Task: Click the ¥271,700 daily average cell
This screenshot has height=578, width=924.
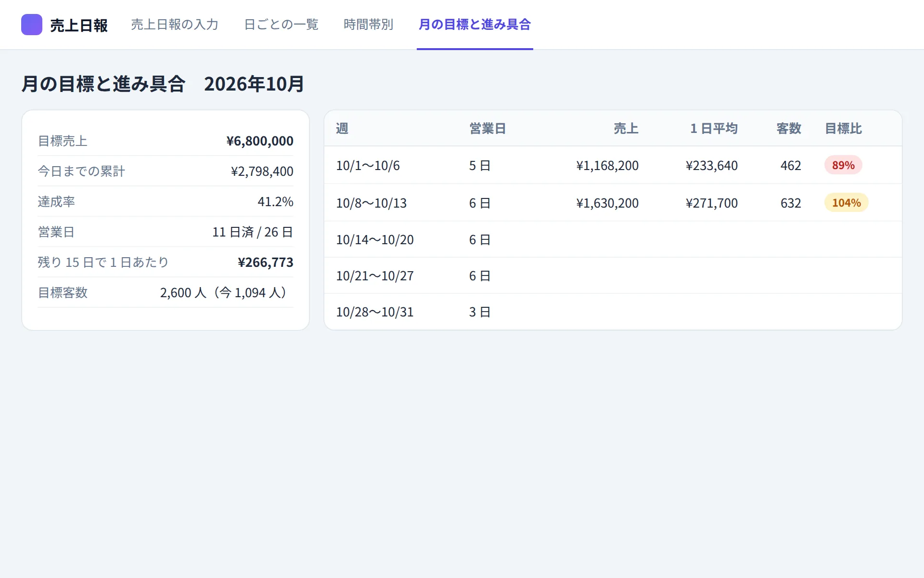Action: [x=711, y=203]
